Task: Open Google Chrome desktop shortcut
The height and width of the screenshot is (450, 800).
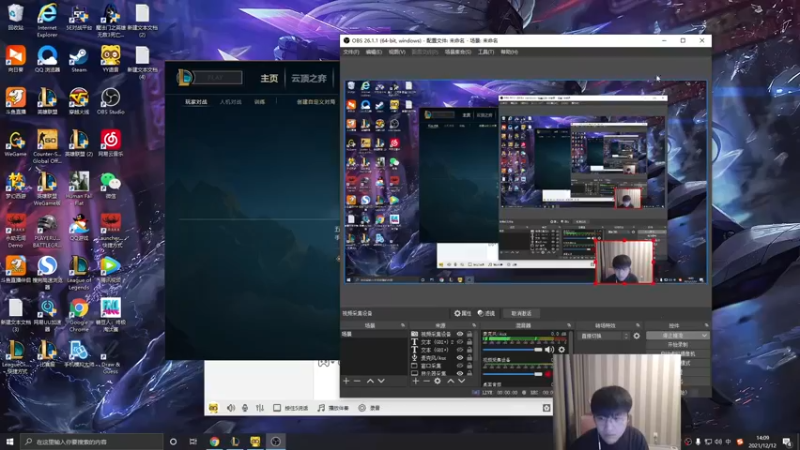Action: coord(79,315)
